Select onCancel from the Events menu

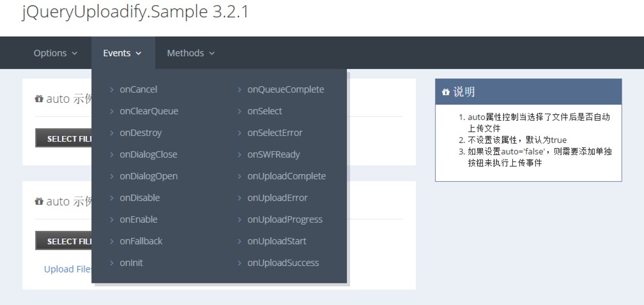click(139, 89)
